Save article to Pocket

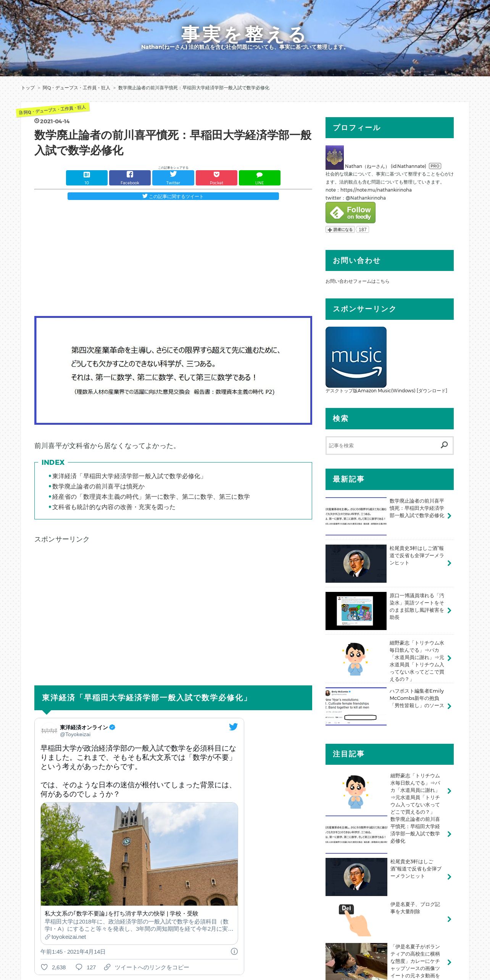[x=216, y=178]
